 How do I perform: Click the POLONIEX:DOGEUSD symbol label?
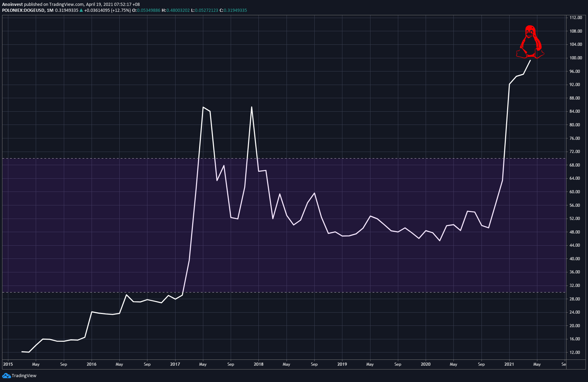click(x=23, y=10)
